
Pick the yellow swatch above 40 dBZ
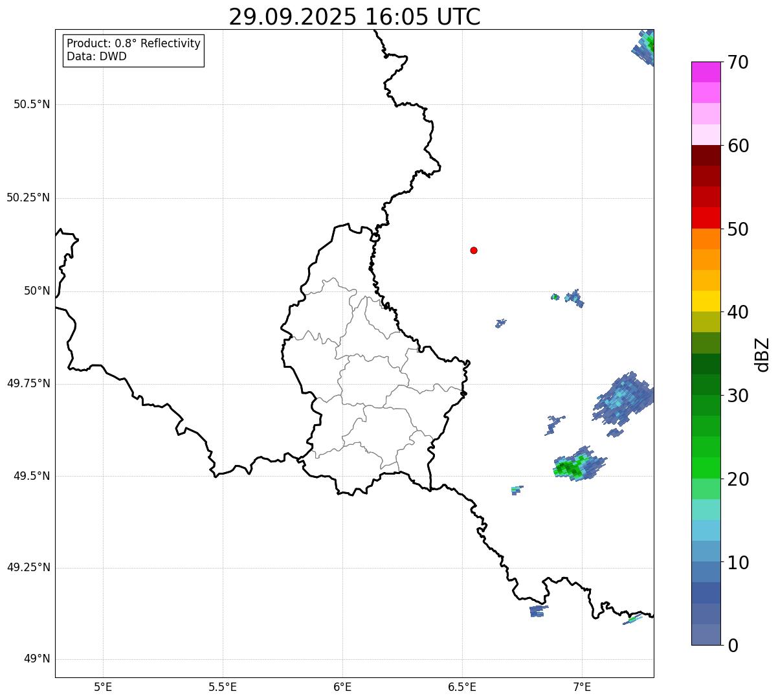tap(706, 301)
